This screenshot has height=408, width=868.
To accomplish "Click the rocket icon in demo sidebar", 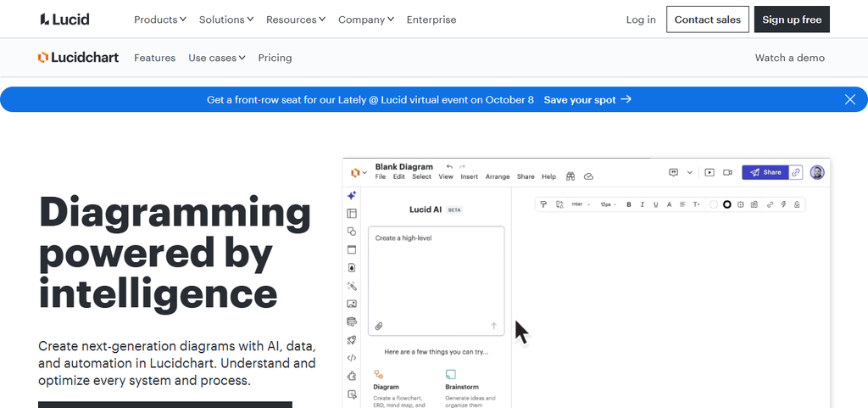I will 352,340.
